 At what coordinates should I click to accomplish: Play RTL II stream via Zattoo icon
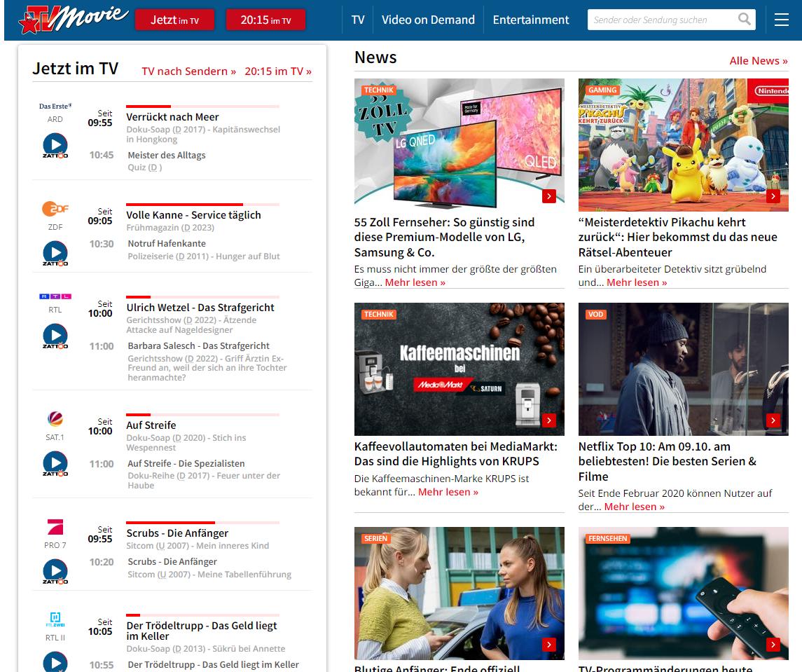(55, 661)
